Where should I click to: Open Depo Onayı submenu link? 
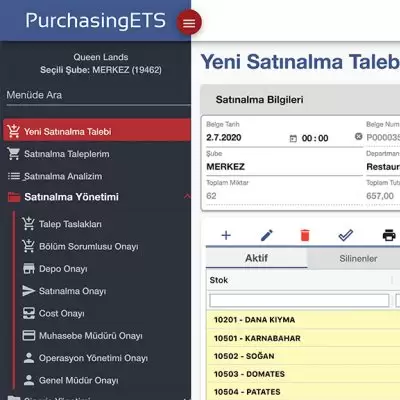(x=63, y=269)
